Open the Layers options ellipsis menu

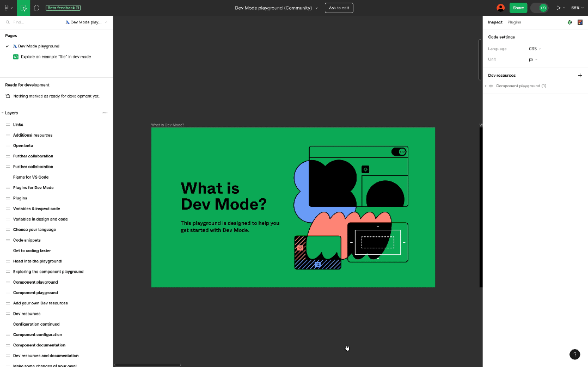pyautogui.click(x=105, y=113)
